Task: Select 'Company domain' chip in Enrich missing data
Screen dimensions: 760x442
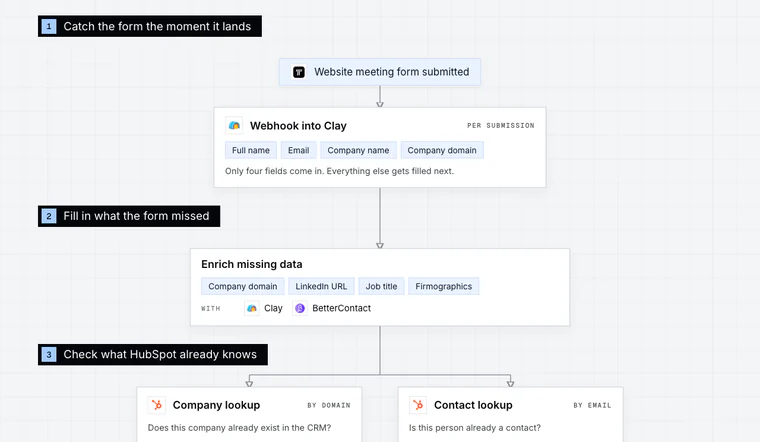Action: pyautogui.click(x=243, y=286)
